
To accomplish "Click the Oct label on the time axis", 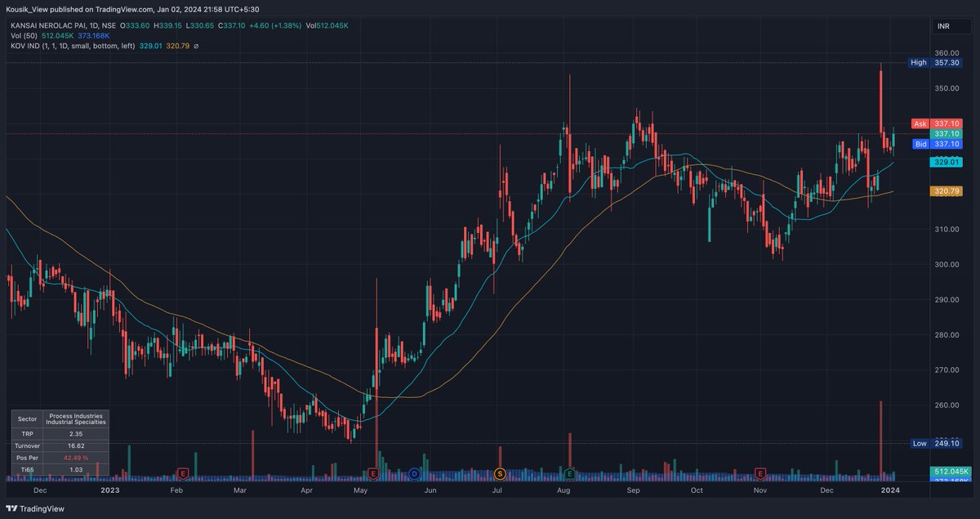I will (x=696, y=490).
